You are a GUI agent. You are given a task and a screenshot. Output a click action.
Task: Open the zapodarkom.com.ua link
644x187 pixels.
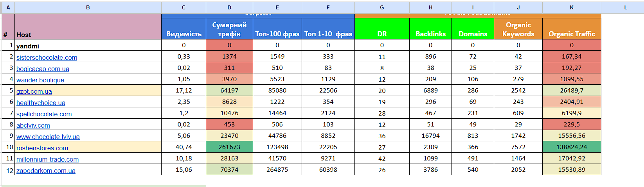[46, 171]
